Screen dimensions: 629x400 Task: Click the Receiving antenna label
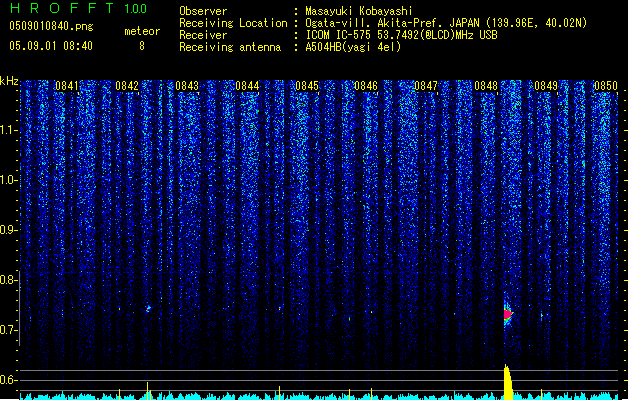pyautogui.click(x=230, y=47)
